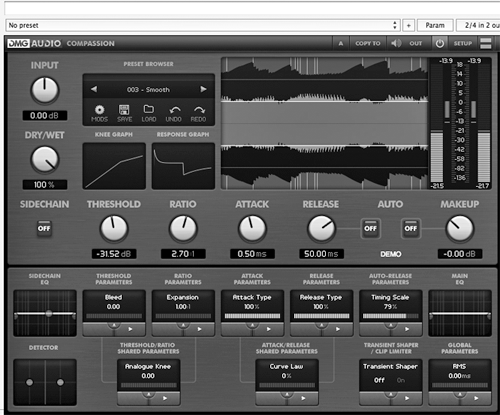Image resolution: width=500 pixels, height=415 pixels.
Task: Click the 2/4 in 2 out routing button
Action: (x=478, y=25)
